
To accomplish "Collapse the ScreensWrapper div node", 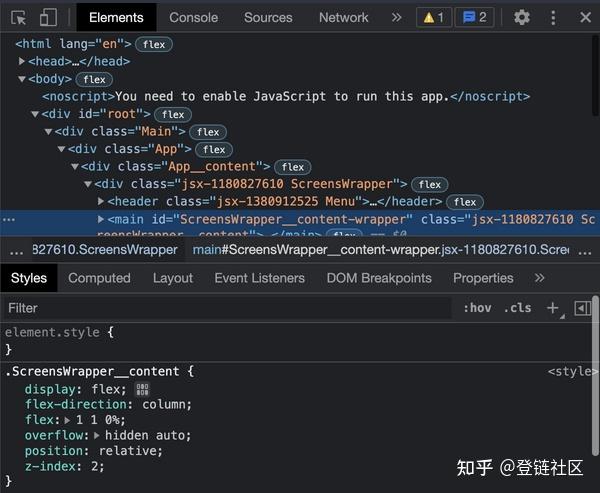I will 88,184.
